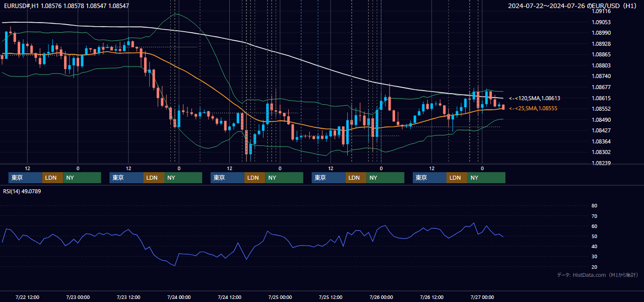Screen dimensions: 644x302
Task: Click the 1.08990 price level label
Action: pos(601,33)
